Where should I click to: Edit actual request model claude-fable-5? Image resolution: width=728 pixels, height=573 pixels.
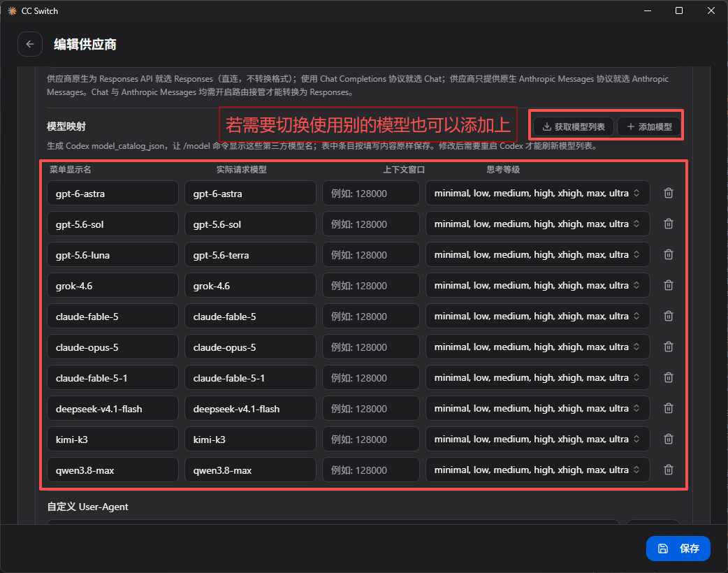(x=250, y=317)
